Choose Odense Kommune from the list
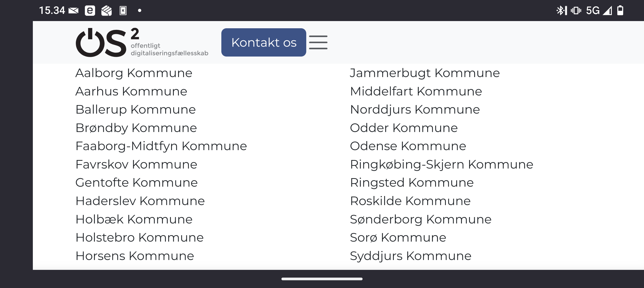 click(x=408, y=146)
